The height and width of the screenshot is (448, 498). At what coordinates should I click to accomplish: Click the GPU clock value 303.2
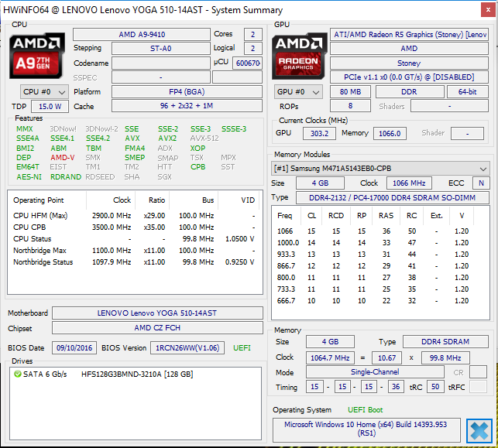point(319,133)
